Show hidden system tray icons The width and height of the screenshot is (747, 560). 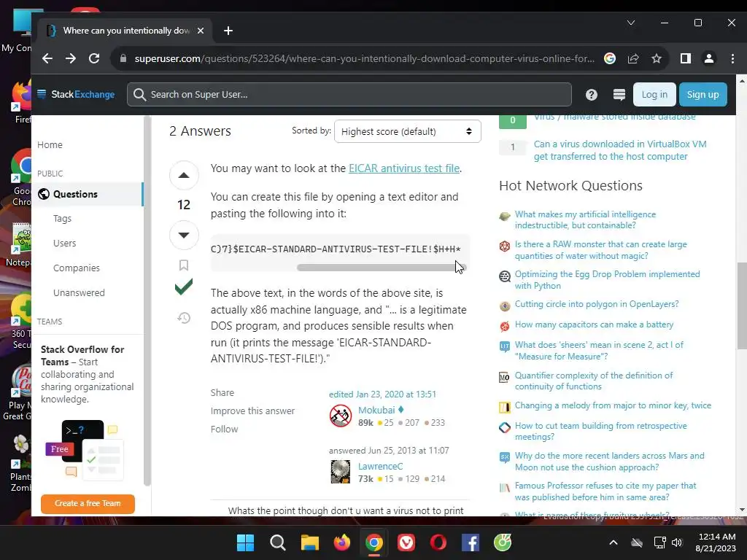pyautogui.click(x=614, y=542)
